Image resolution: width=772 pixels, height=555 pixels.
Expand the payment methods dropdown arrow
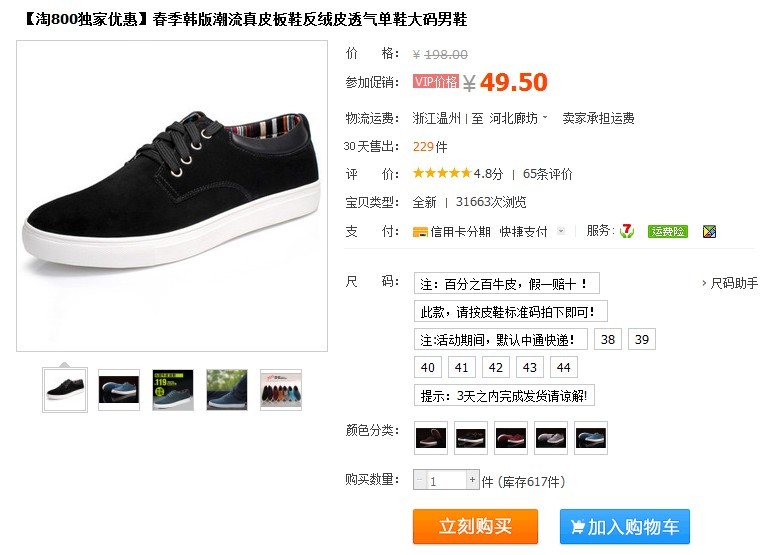tap(561, 230)
